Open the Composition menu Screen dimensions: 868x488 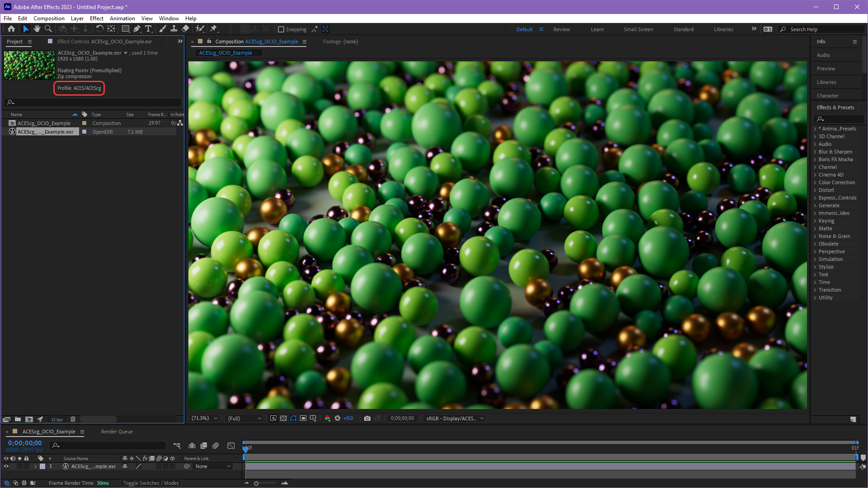(x=49, y=19)
